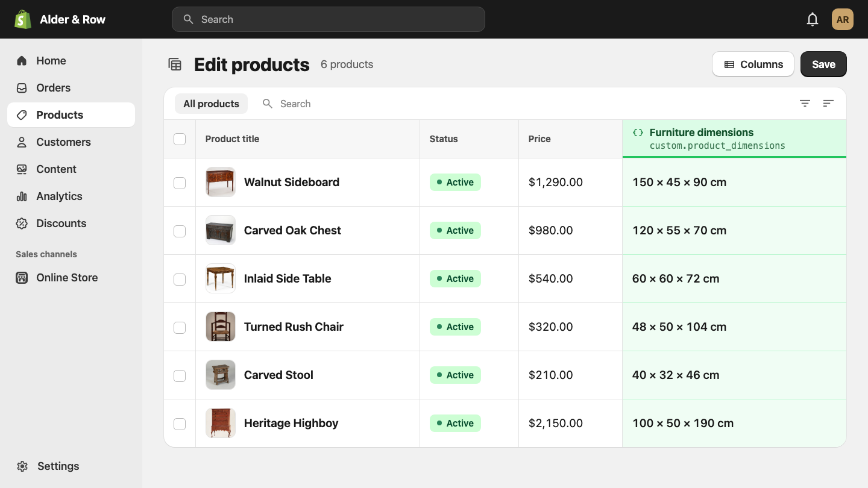Viewport: 868px width, 488px height.
Task: Check the Carved Stool row checkbox
Action: click(180, 375)
